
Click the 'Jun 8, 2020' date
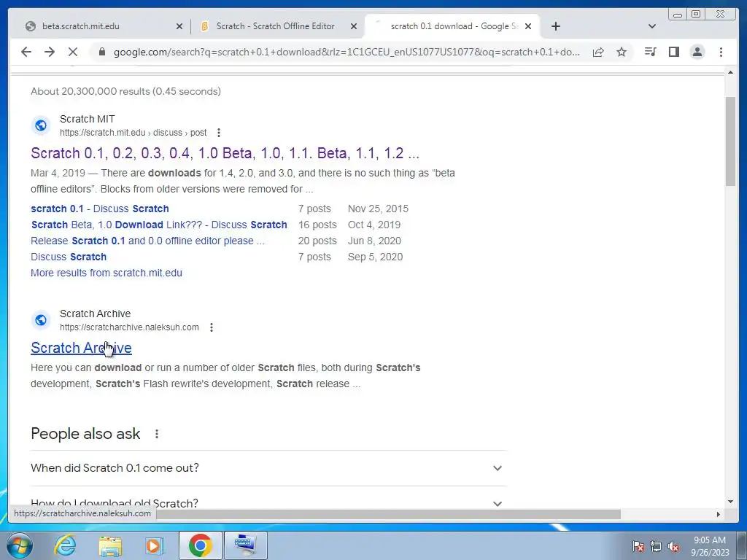point(374,241)
